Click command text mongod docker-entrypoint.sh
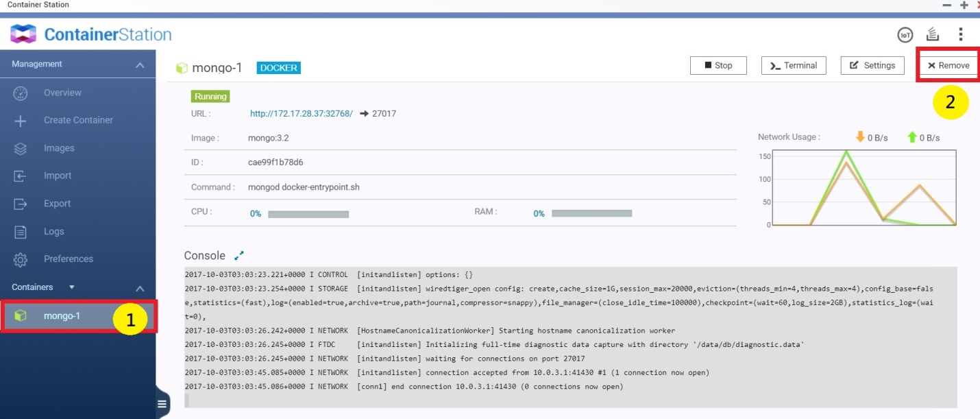This screenshot has height=419, width=980. point(304,187)
